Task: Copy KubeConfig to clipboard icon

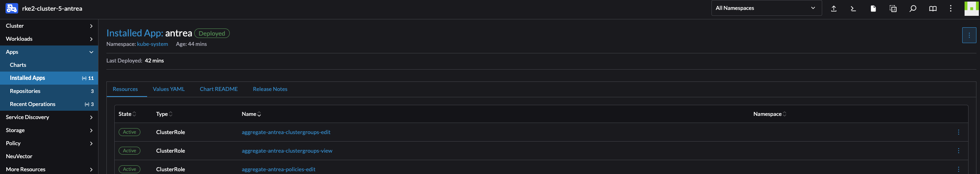Action: pos(893,8)
